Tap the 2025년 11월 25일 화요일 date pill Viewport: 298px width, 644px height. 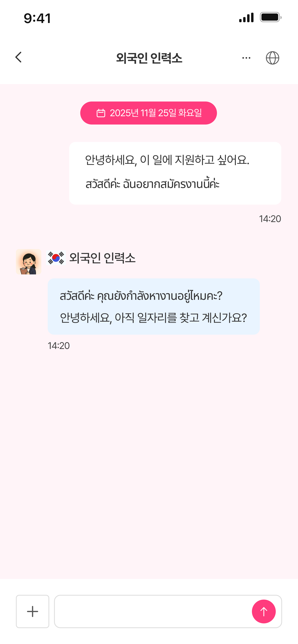148,113
